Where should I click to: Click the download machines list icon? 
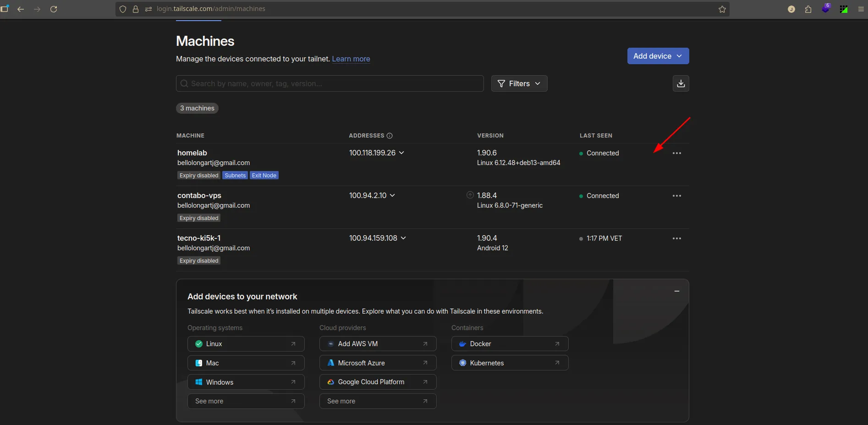pos(681,83)
